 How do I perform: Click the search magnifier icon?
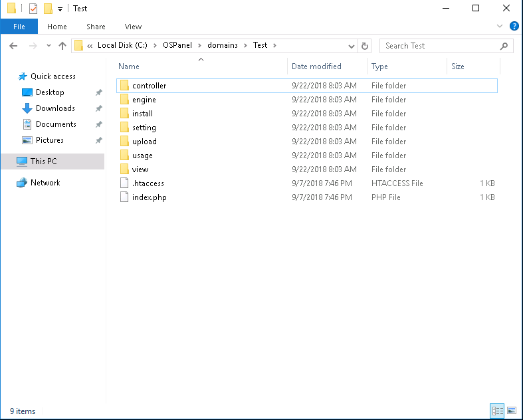[504, 46]
